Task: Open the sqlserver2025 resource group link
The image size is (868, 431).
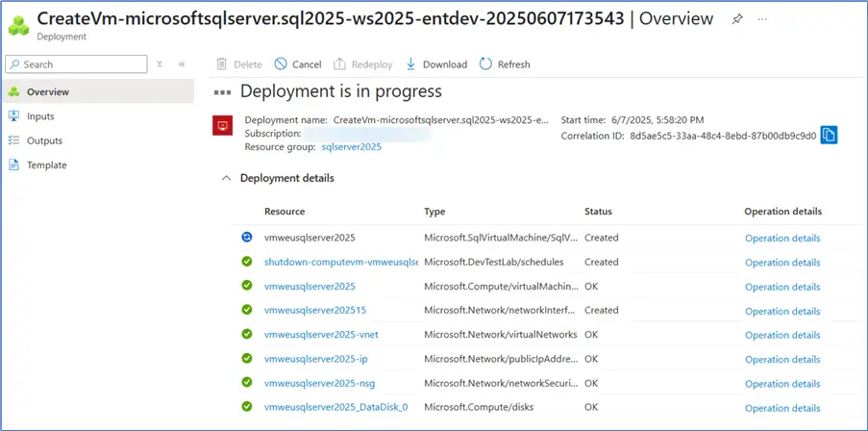Action: click(x=352, y=147)
